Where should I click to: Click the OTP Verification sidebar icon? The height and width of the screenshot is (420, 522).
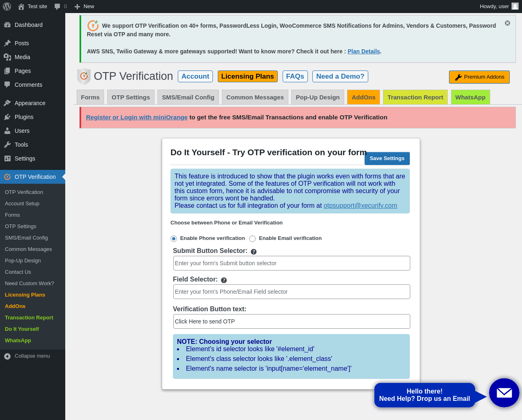[x=7, y=177]
